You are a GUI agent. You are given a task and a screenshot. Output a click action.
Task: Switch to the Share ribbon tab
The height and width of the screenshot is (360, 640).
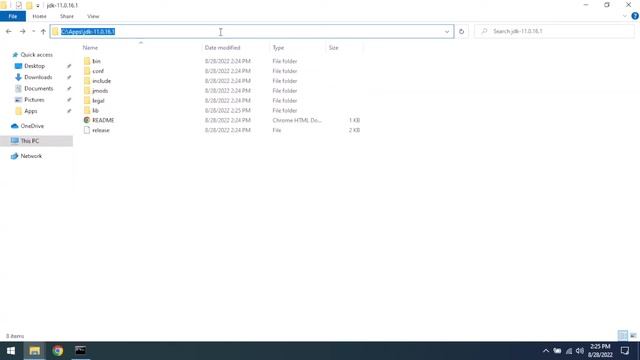click(67, 16)
